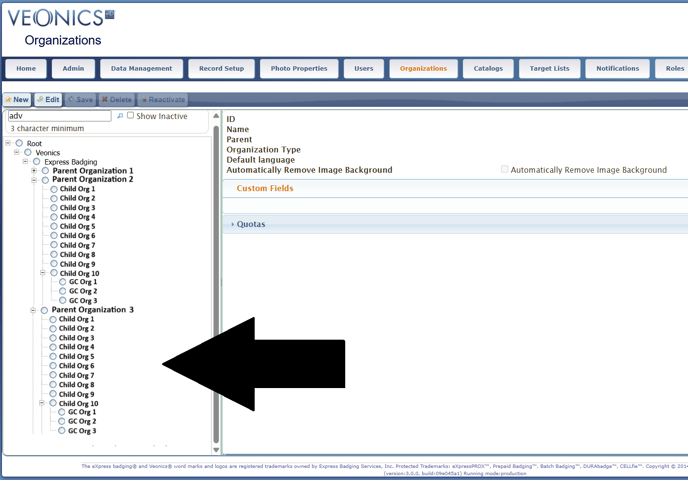Collapse the Veonics tree node
The height and width of the screenshot is (480, 688).
[x=17, y=152]
